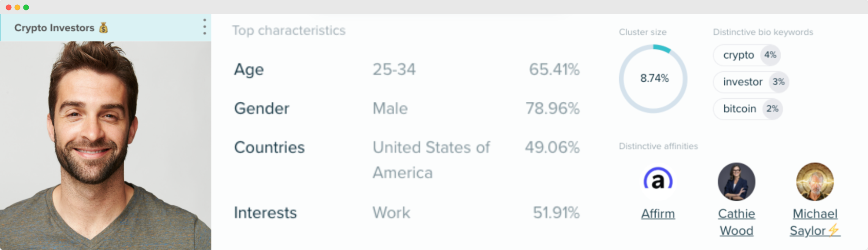
Task: Click the money bag emoji icon
Action: 103,28
